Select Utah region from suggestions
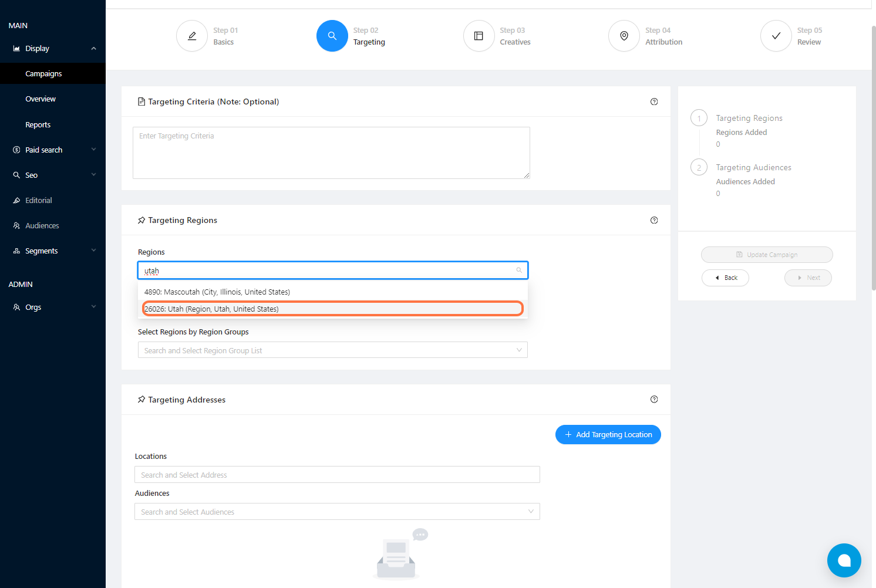This screenshot has height=588, width=876. point(332,309)
